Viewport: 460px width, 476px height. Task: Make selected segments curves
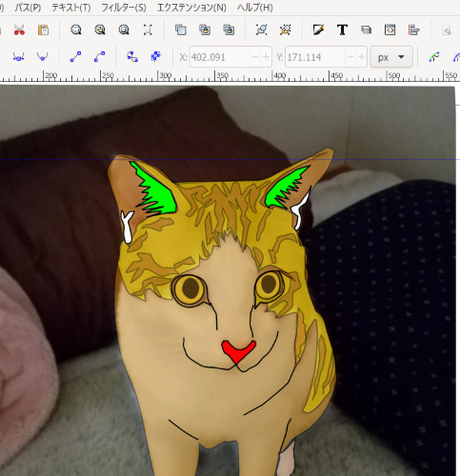[100, 57]
